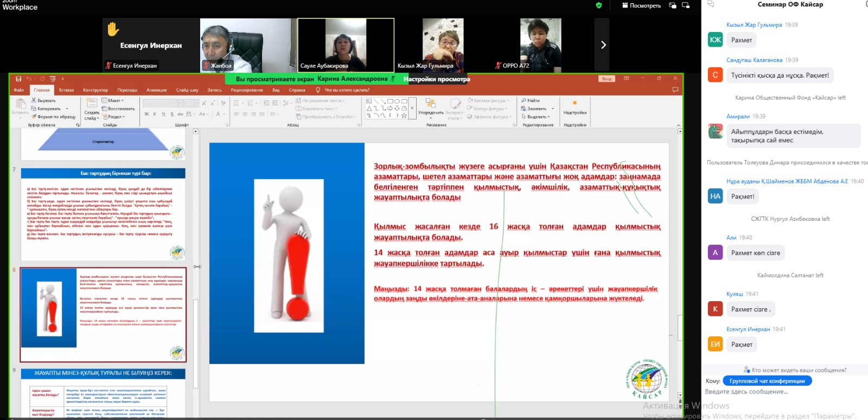Click the chat message input field
This screenshot has width=868, height=420.
click(784, 391)
